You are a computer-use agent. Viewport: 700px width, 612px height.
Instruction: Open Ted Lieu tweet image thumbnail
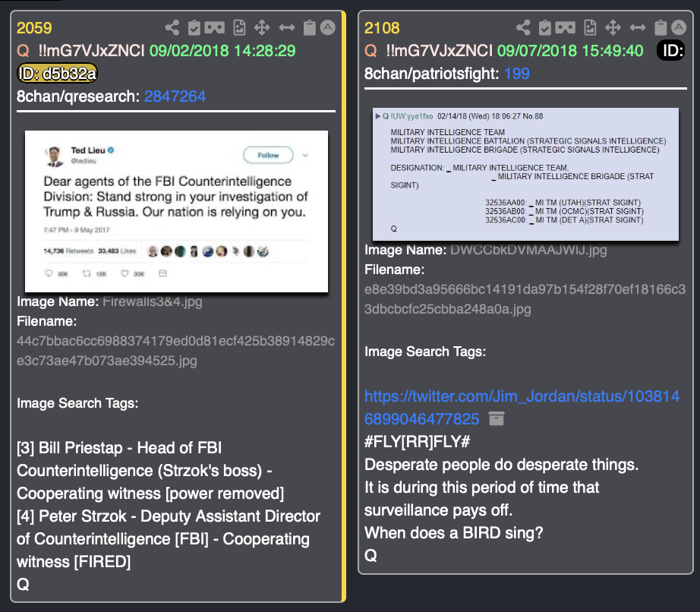click(176, 212)
